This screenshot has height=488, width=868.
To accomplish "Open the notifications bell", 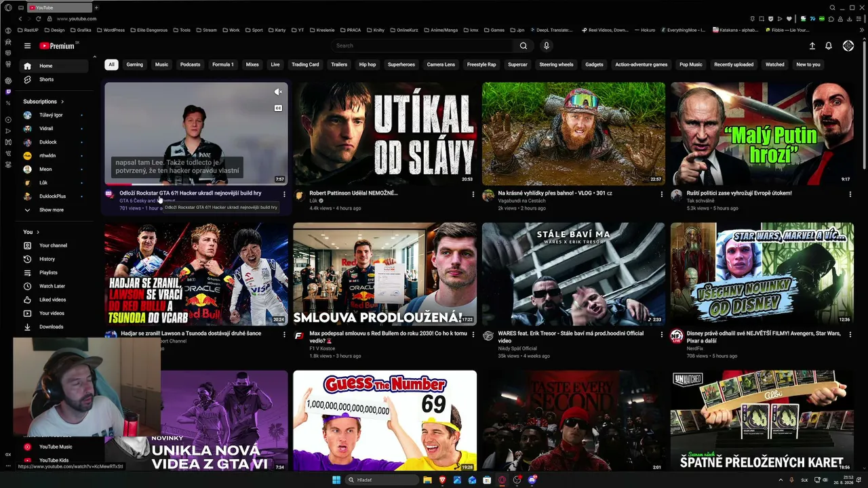I will click(x=829, y=46).
